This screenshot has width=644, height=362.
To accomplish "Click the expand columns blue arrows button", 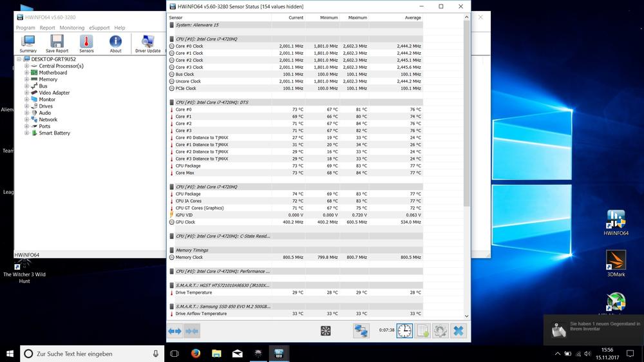I will pyautogui.click(x=175, y=331).
